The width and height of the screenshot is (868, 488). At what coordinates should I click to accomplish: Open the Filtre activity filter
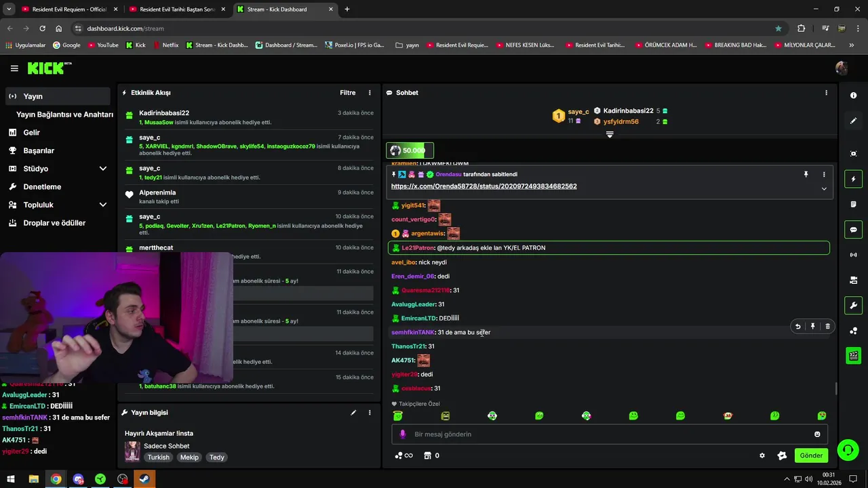coord(347,93)
